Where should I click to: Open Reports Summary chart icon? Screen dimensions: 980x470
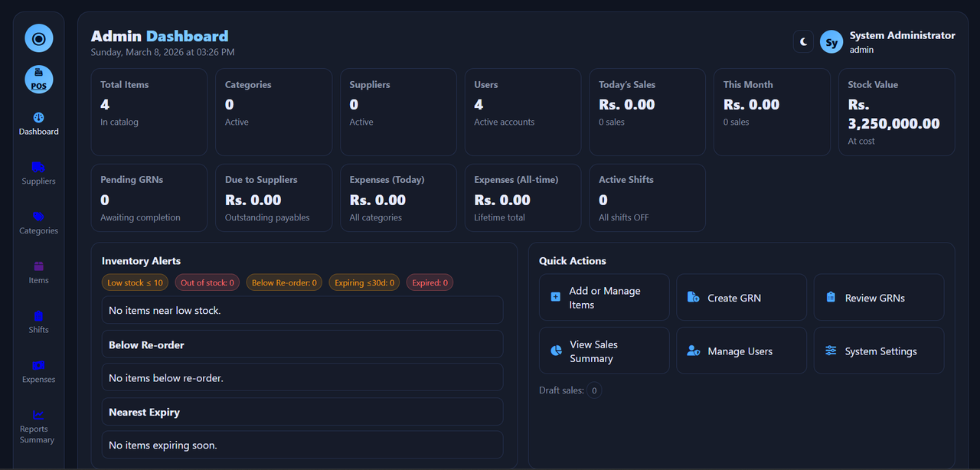point(39,415)
